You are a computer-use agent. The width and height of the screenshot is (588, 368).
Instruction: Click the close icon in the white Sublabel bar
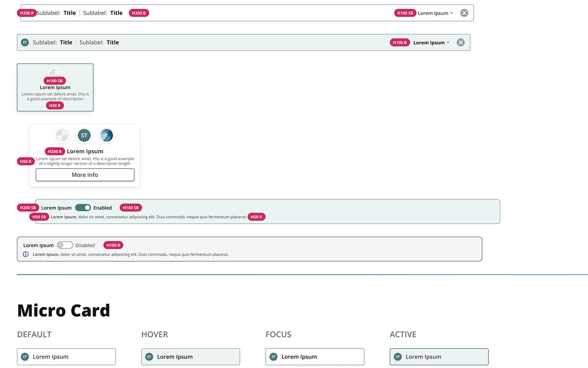(464, 13)
